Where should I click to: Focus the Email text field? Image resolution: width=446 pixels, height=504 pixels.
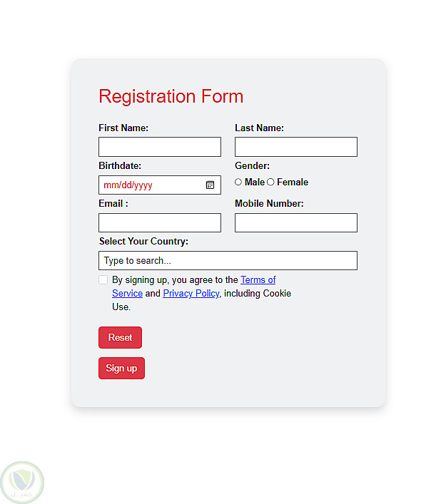(160, 223)
